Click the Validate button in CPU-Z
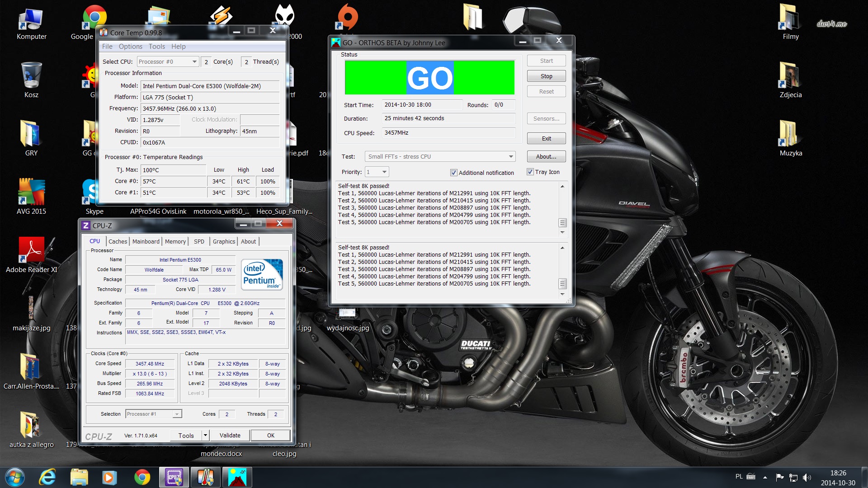 [x=230, y=435]
